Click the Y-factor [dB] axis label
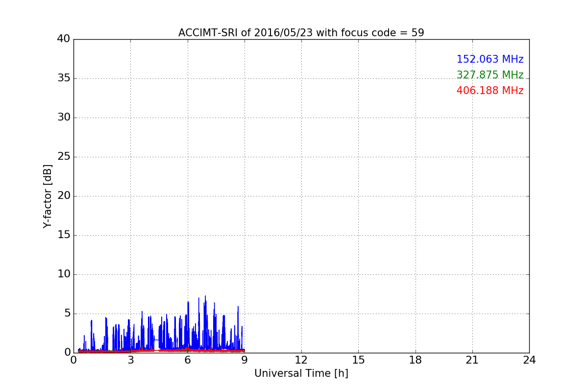588x392 pixels. (x=48, y=196)
